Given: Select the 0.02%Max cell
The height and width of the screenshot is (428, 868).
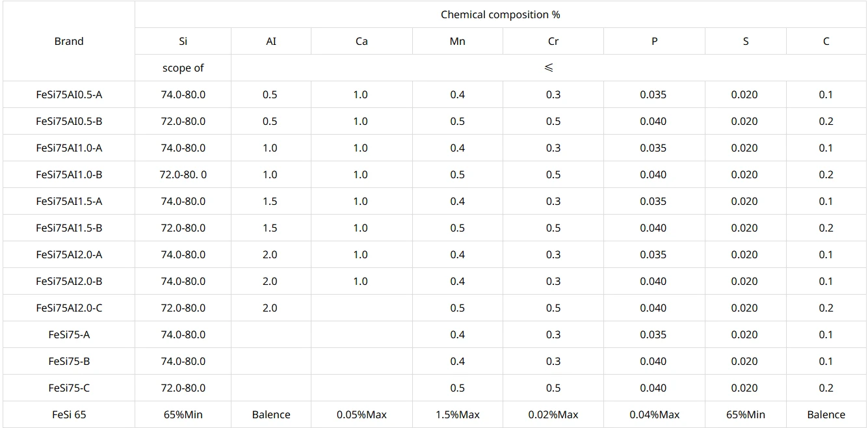Looking at the screenshot, I should (x=553, y=414).
